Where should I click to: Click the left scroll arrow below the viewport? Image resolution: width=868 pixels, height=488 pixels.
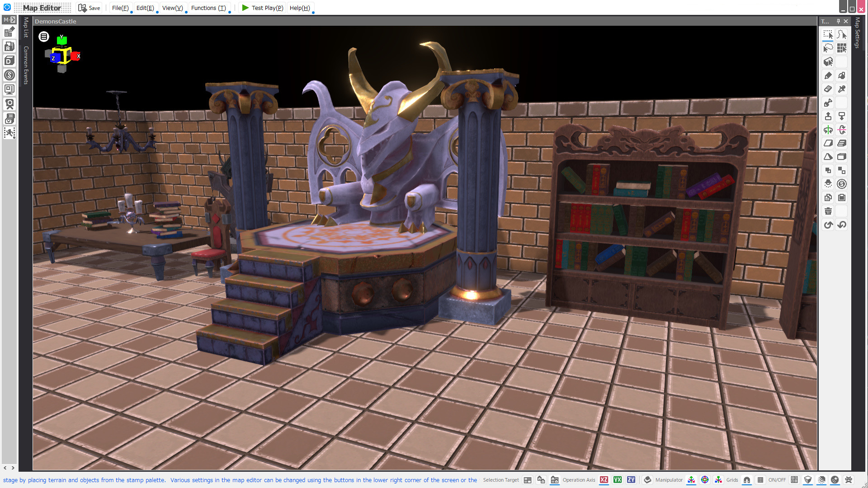[x=5, y=468]
